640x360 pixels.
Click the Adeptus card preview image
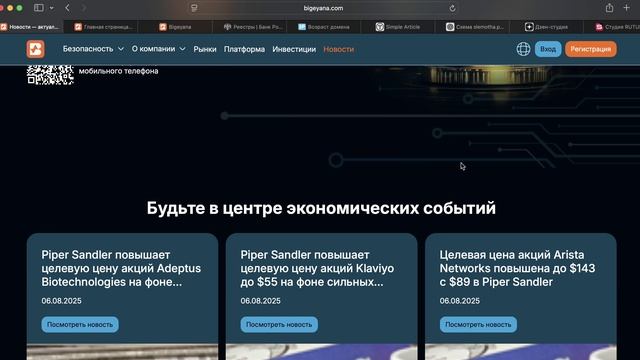tap(122, 352)
